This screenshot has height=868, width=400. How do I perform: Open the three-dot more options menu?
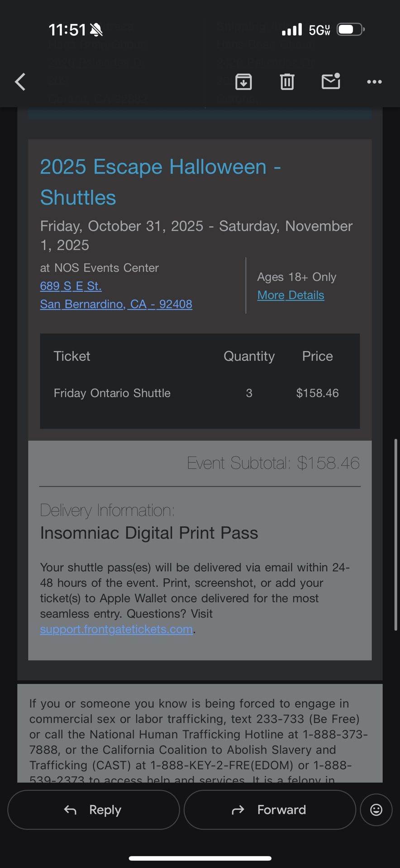(x=374, y=82)
